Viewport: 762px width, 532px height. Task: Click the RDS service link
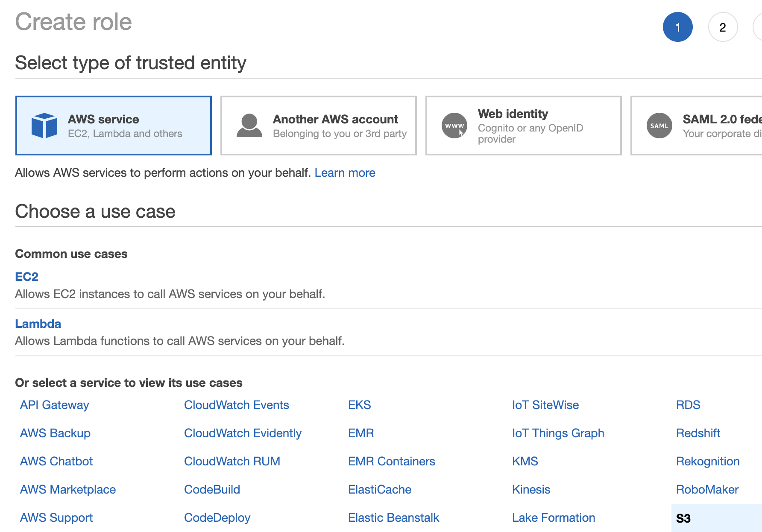click(688, 405)
